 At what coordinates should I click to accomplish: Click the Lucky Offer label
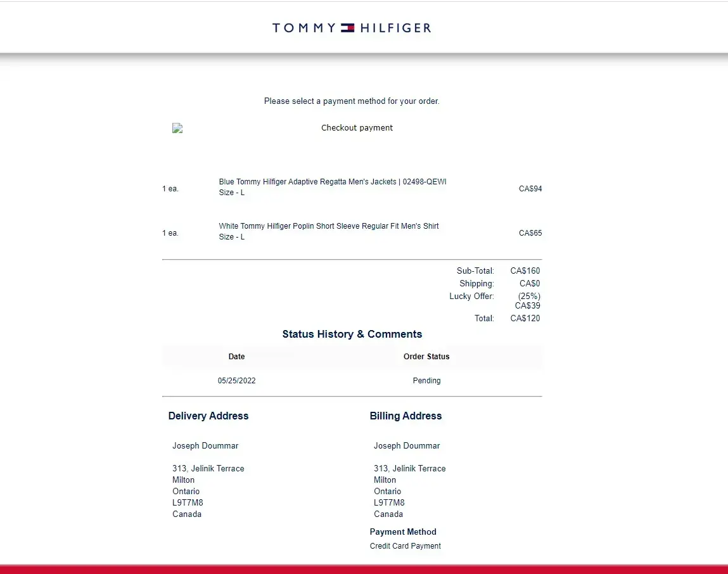click(471, 296)
